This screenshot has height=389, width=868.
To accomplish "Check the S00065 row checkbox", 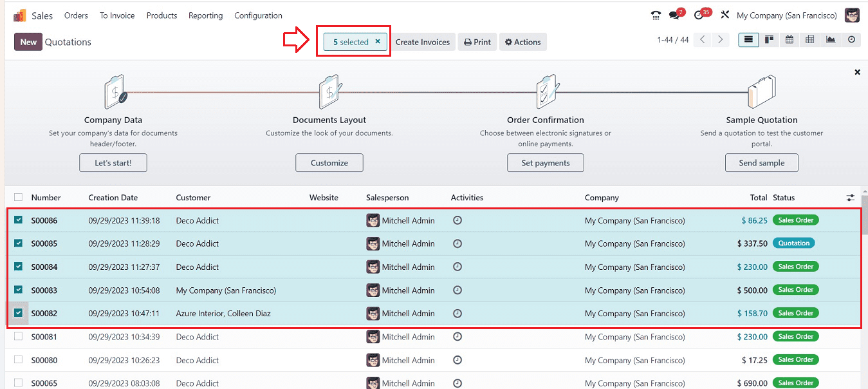I will (18, 383).
